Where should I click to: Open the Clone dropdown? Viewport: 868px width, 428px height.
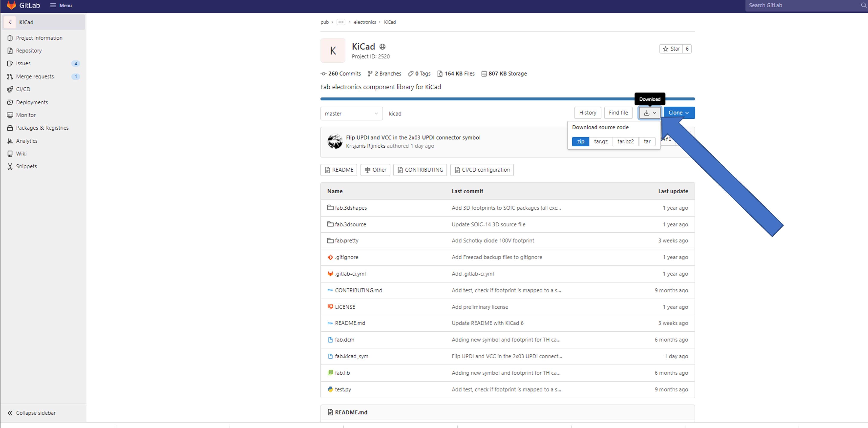679,113
